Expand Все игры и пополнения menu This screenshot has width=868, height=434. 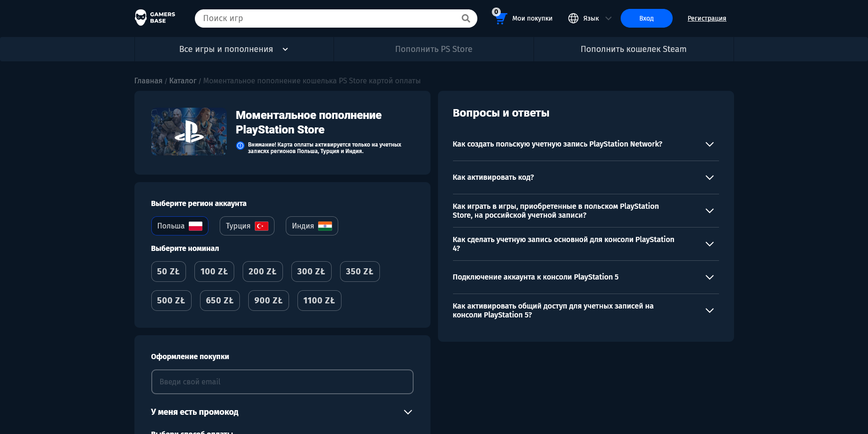(234, 49)
